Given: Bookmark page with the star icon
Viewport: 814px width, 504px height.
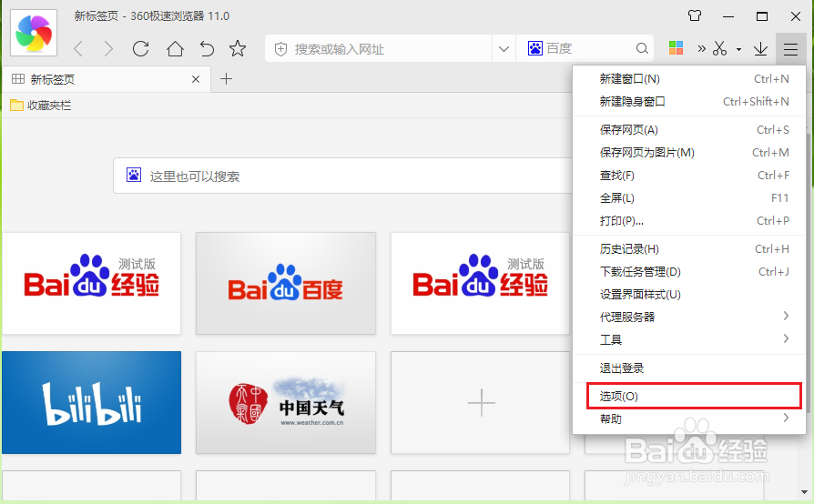Looking at the screenshot, I should [x=238, y=49].
